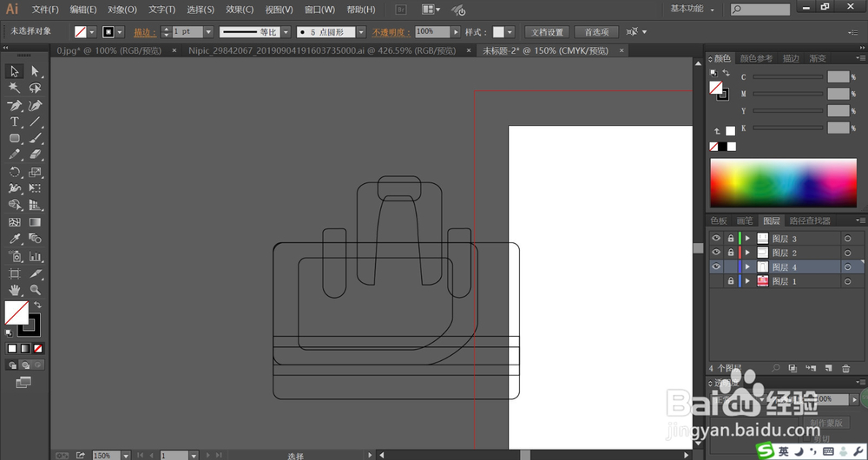The height and width of the screenshot is (460, 868).
Task: Select the Line Segment tool
Action: click(x=35, y=122)
